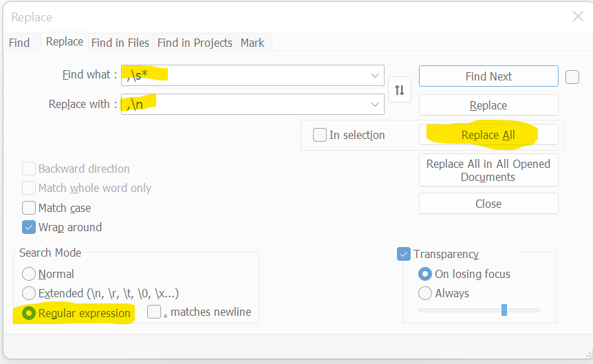This screenshot has height=364, width=593.
Task: Click the Replace All button
Action: (x=488, y=135)
